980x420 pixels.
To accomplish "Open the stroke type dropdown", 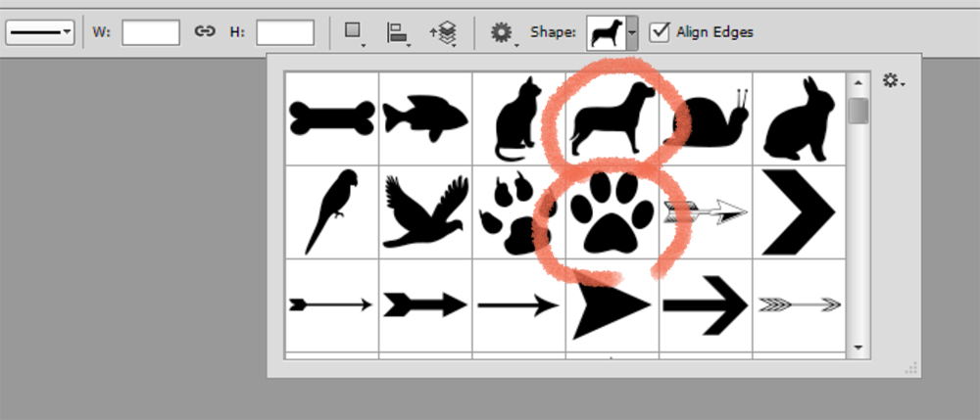I will point(40,32).
